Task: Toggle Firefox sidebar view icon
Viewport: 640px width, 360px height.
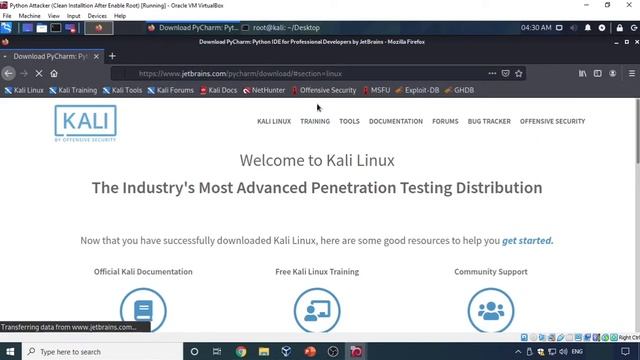Action: click(598, 73)
